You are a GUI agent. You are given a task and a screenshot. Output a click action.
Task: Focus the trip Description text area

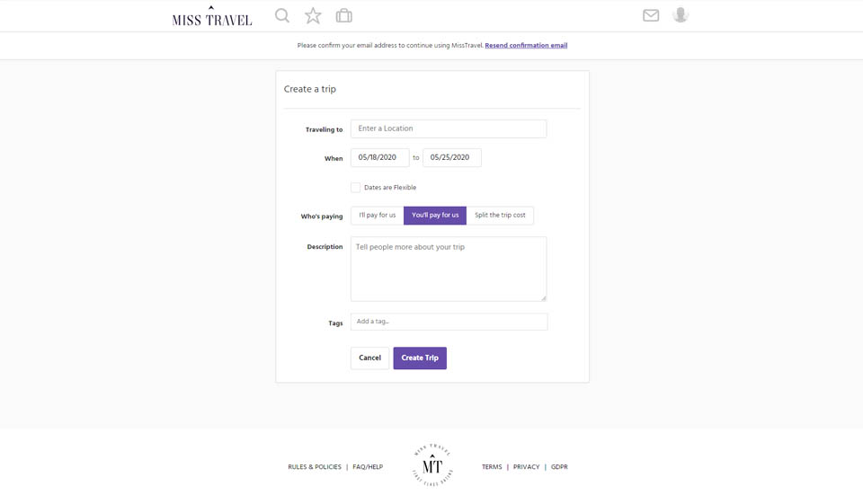tap(448, 269)
